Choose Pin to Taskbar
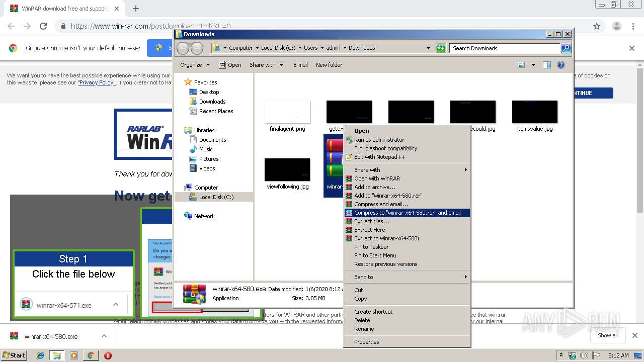 [x=407, y=247]
